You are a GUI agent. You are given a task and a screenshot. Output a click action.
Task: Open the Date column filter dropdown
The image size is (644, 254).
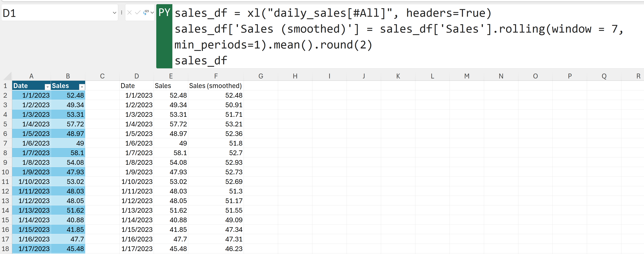(x=47, y=87)
